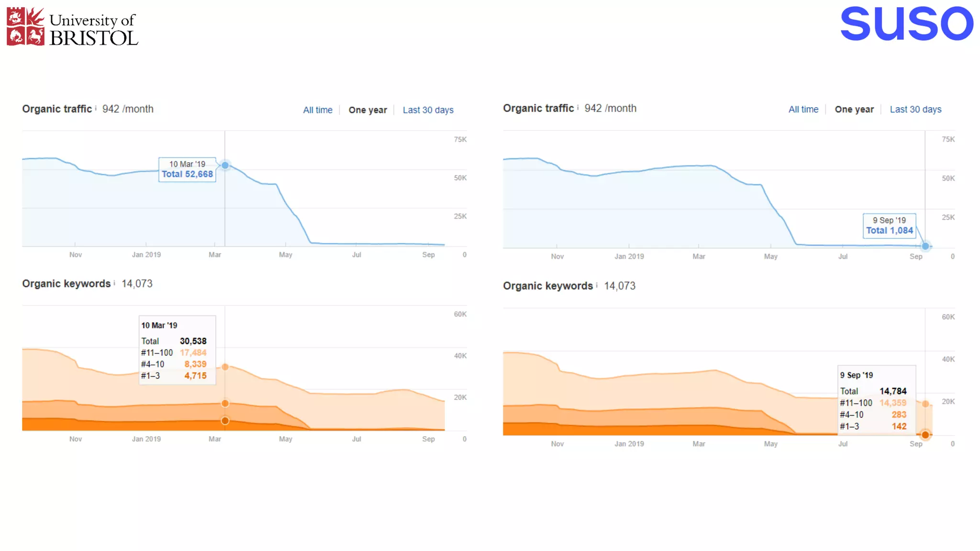Open Last 30 days on right chart

[x=915, y=110]
